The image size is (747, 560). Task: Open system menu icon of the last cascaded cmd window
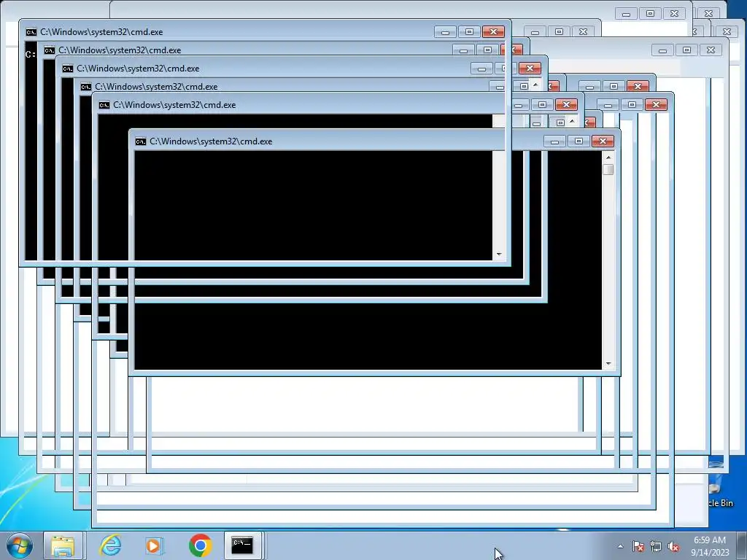click(x=141, y=141)
